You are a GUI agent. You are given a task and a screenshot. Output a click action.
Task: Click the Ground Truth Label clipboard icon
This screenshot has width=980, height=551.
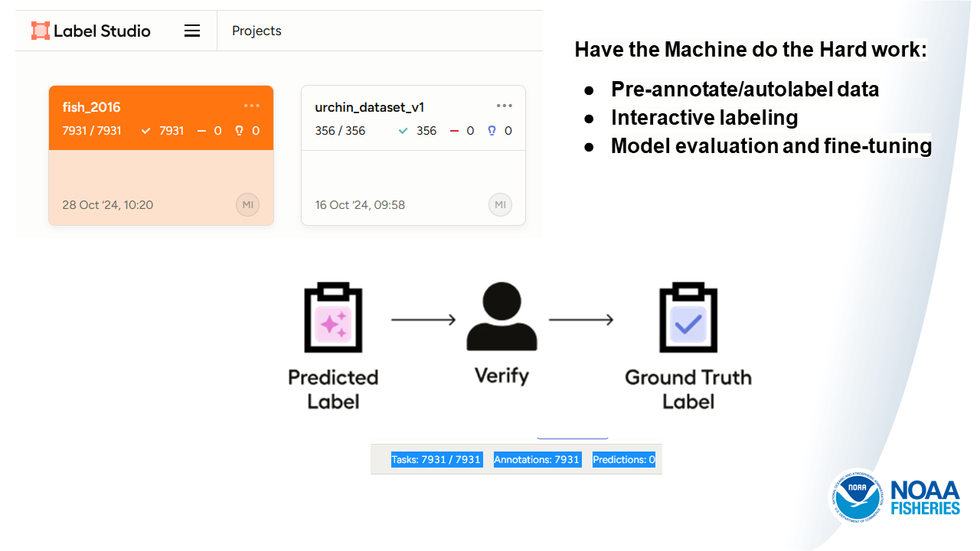(688, 319)
